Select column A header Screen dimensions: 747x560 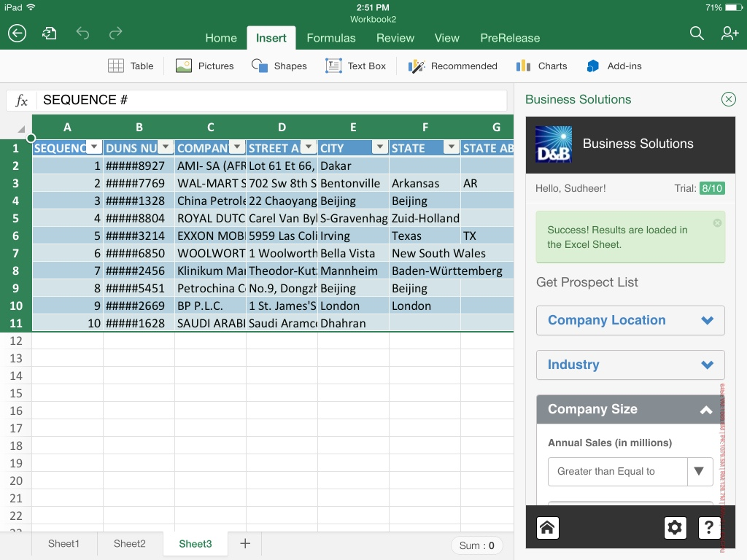pyautogui.click(x=68, y=127)
